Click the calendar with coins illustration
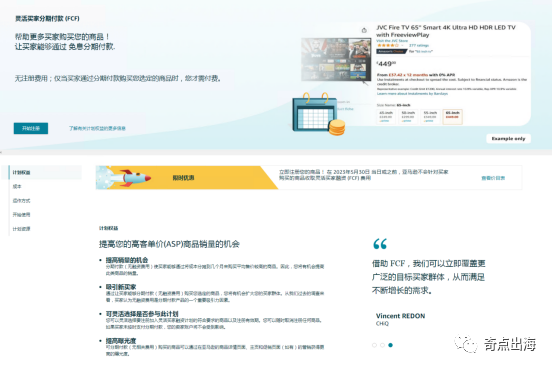Viewport: 553px width, 369px height. tap(318, 114)
